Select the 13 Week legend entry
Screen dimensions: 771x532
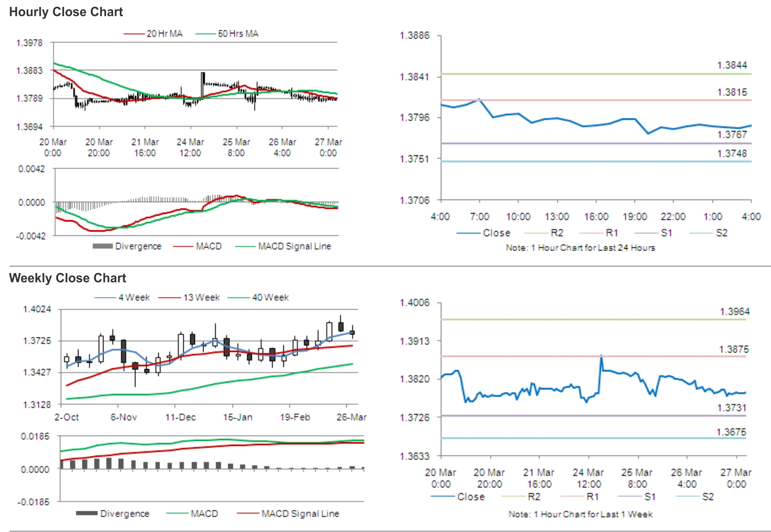(189, 297)
